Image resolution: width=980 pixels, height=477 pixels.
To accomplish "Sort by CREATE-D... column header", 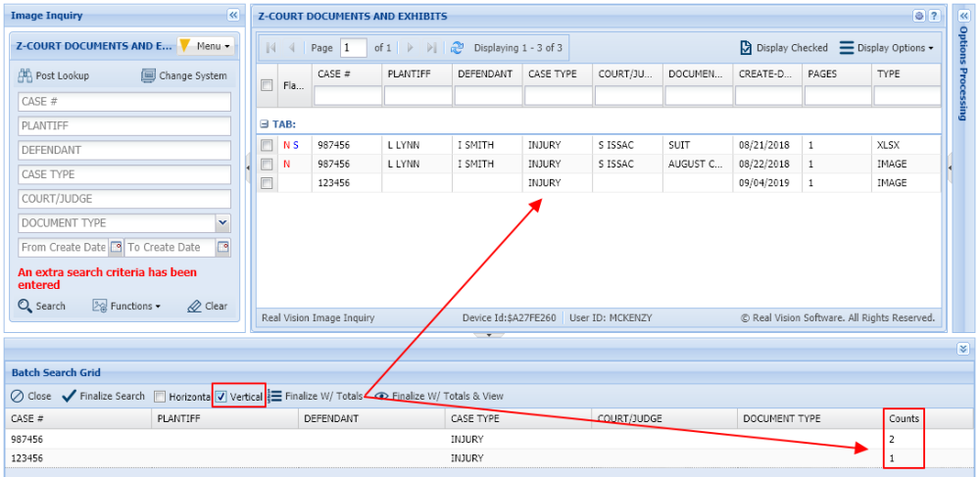I will coord(768,73).
